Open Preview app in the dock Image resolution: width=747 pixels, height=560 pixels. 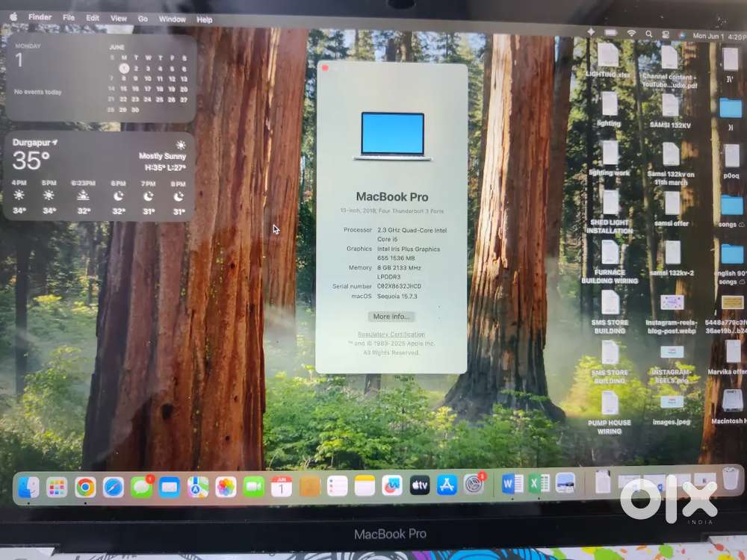pos(565,483)
